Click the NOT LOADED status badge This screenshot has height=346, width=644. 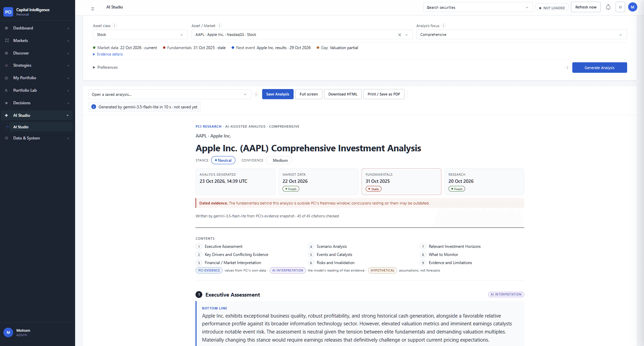pos(552,8)
